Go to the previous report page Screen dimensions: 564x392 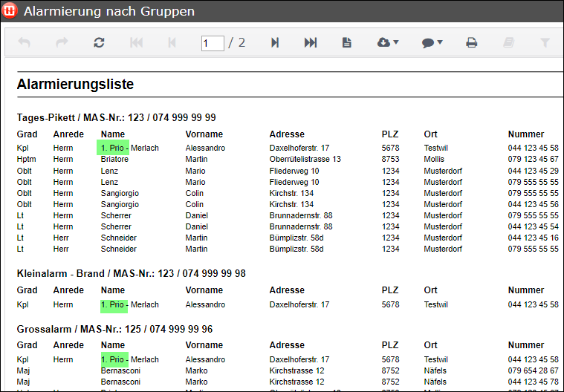click(x=172, y=43)
